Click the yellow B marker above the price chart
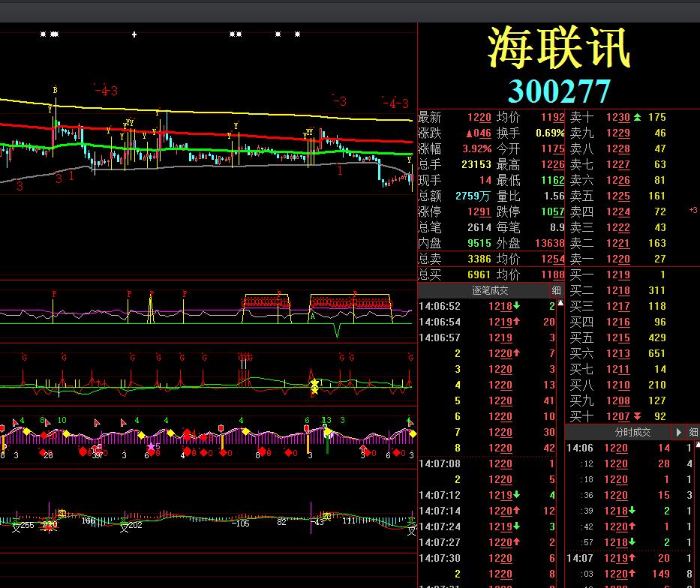Screen dimensions: 700x588 coord(55,90)
